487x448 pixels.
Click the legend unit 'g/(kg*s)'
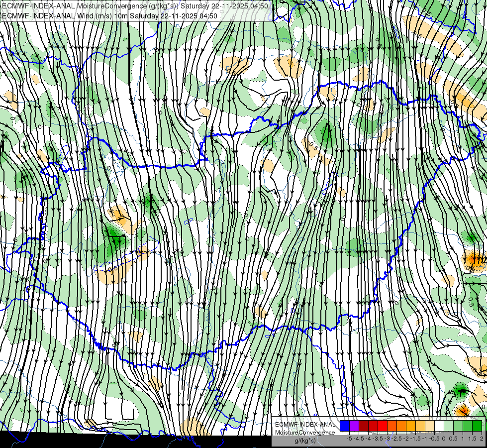point(305,441)
